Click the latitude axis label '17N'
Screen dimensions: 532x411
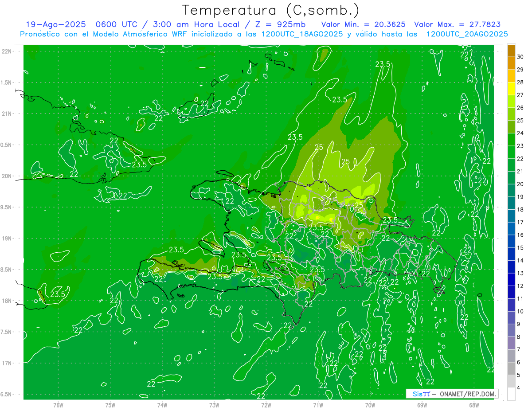pyautogui.click(x=7, y=363)
